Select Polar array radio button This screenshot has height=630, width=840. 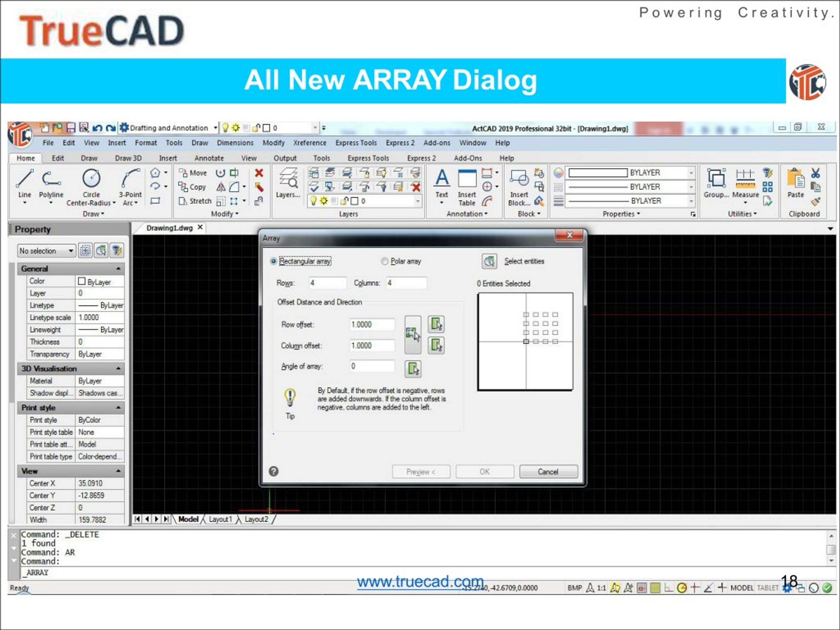385,261
